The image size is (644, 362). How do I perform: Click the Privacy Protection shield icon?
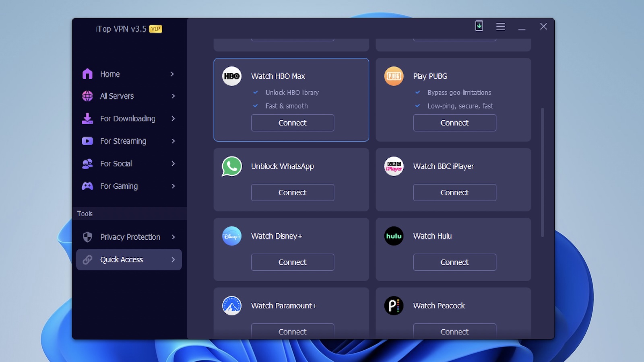tap(87, 237)
